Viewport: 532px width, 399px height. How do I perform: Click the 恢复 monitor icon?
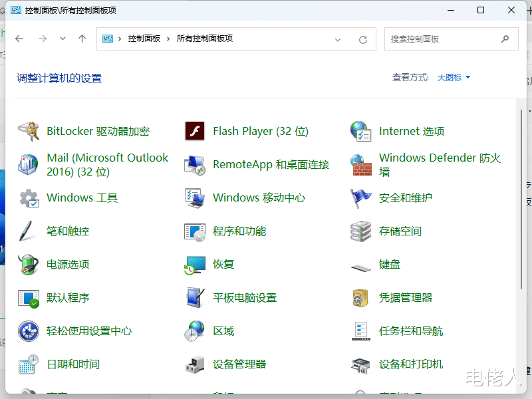pyautogui.click(x=195, y=265)
